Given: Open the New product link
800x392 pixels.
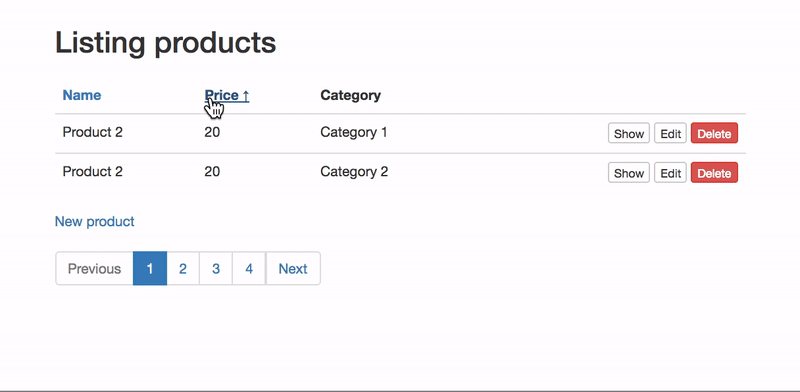Looking at the screenshot, I should (94, 222).
